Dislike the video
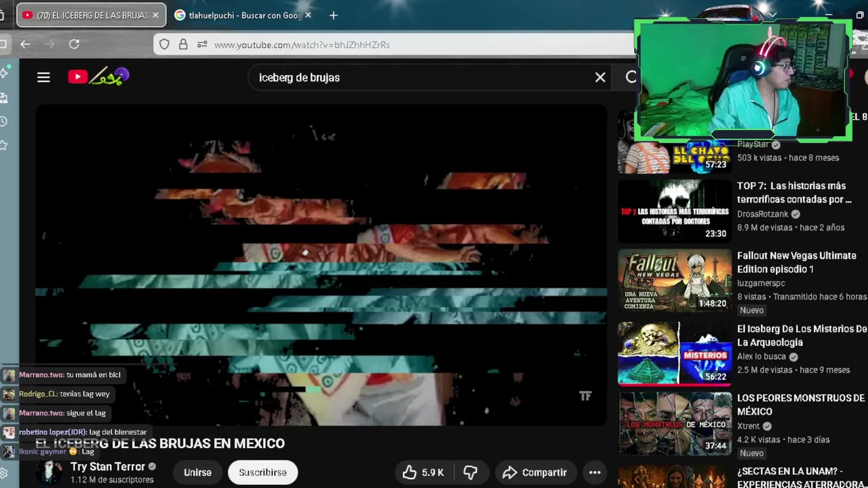The width and height of the screenshot is (868, 488). [470, 472]
